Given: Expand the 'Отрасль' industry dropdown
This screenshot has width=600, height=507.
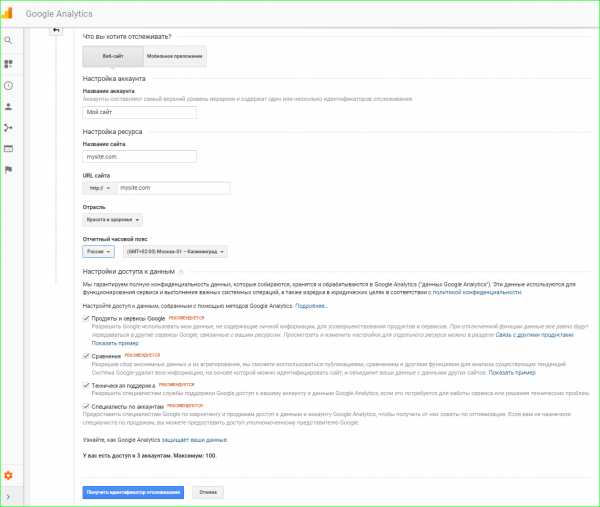Looking at the screenshot, I should [113, 219].
